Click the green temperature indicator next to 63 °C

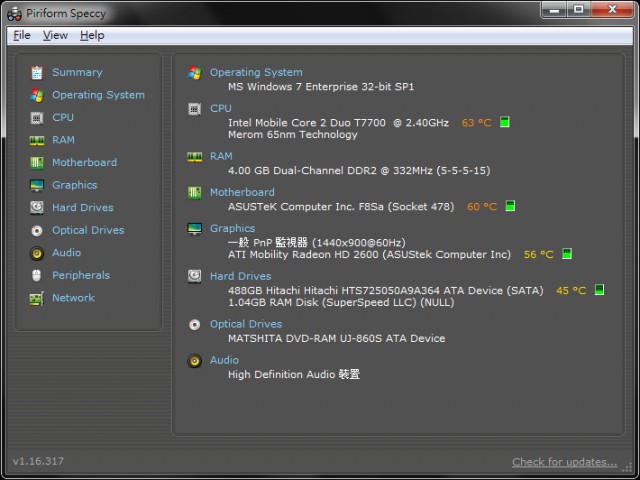coord(504,122)
